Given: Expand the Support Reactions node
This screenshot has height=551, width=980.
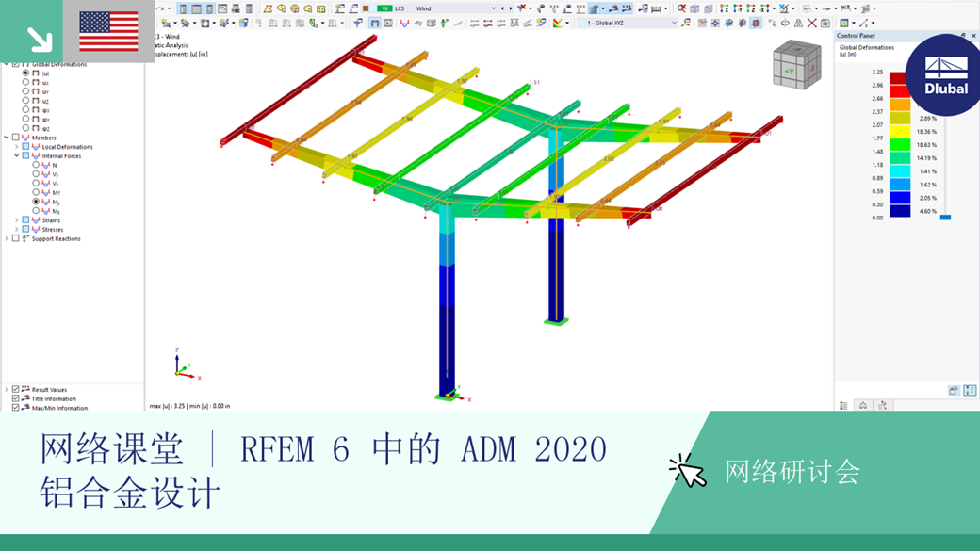Looking at the screenshot, I should (7, 238).
